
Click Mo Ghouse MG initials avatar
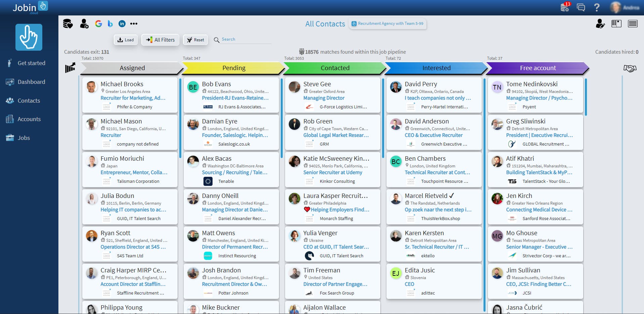[497, 236]
